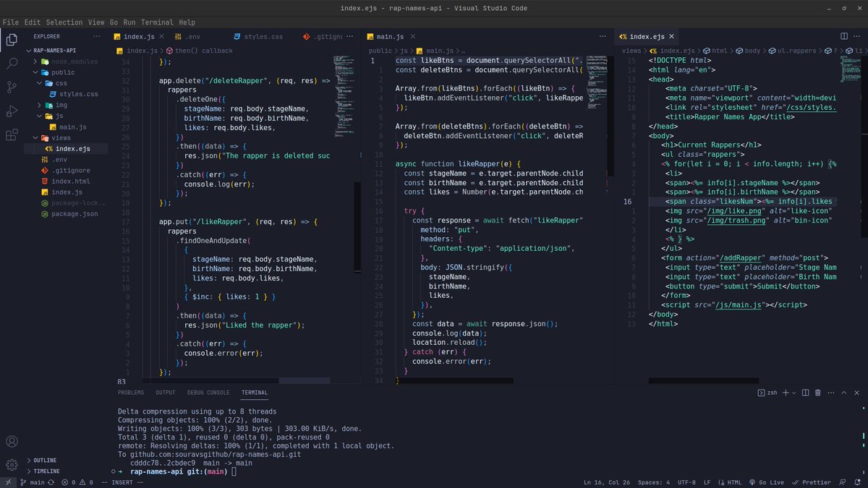Open terminal panel more actions ellipsis
This screenshot has width=868, height=488.
coord(831,393)
